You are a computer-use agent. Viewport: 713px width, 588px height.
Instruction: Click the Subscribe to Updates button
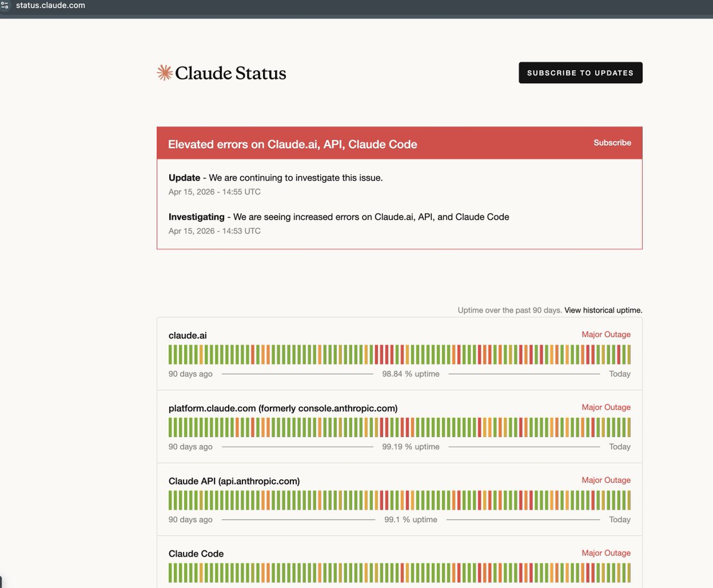pyautogui.click(x=581, y=72)
